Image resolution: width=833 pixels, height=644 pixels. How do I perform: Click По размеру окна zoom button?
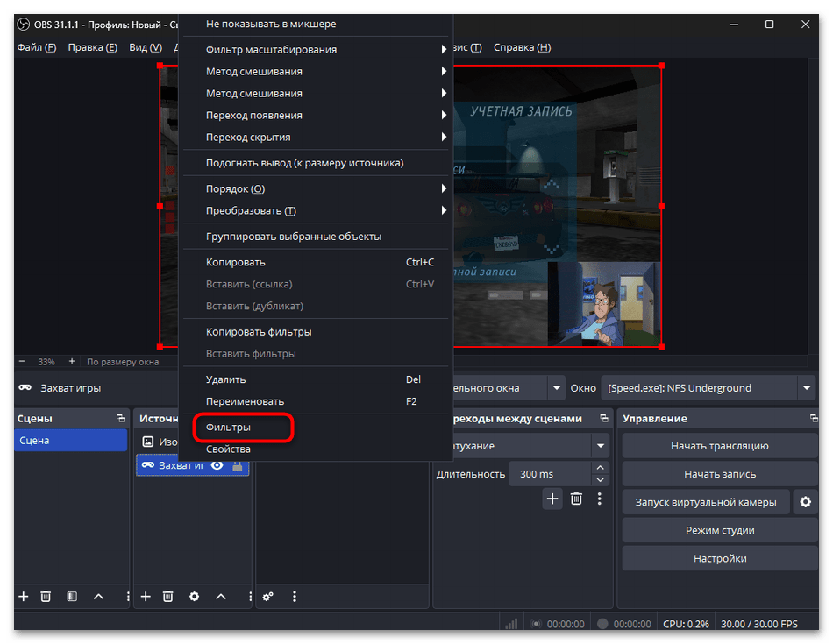[123, 362]
